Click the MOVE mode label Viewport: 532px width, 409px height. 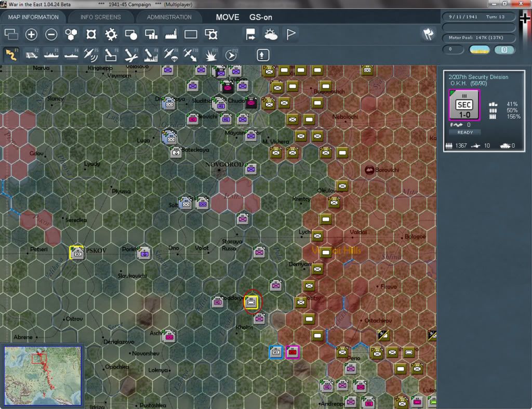228,17
